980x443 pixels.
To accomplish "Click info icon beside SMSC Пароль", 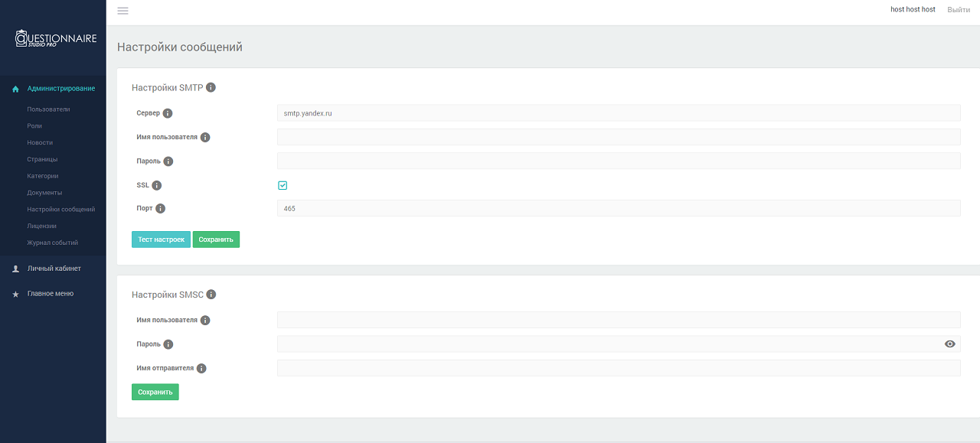I will pyautogui.click(x=168, y=344).
